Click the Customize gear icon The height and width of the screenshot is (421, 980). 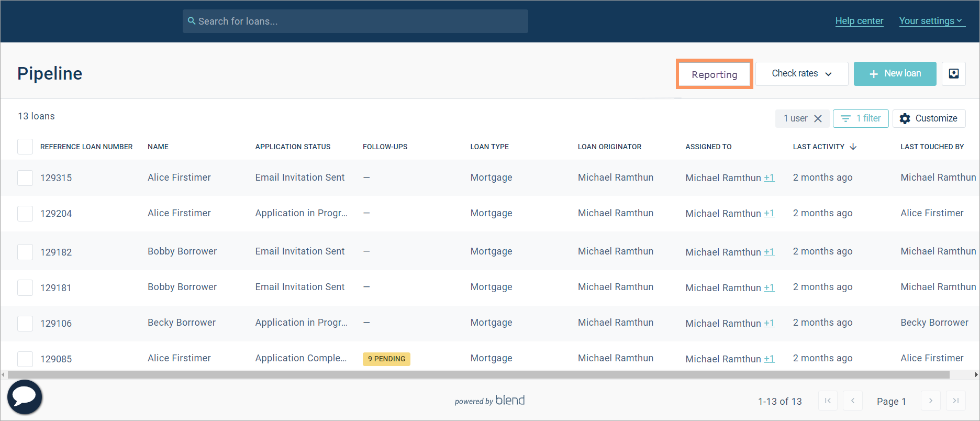point(905,118)
